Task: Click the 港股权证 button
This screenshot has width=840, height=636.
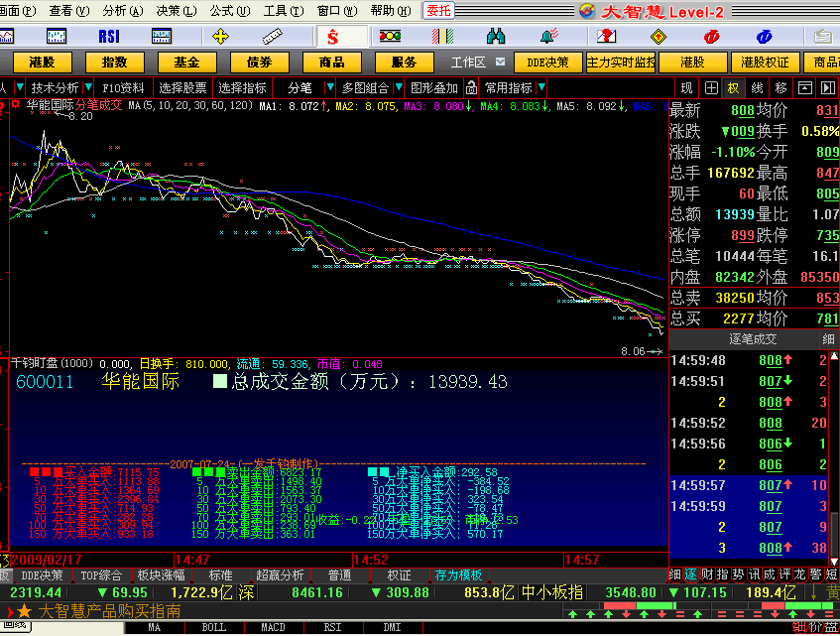Action: (765, 63)
